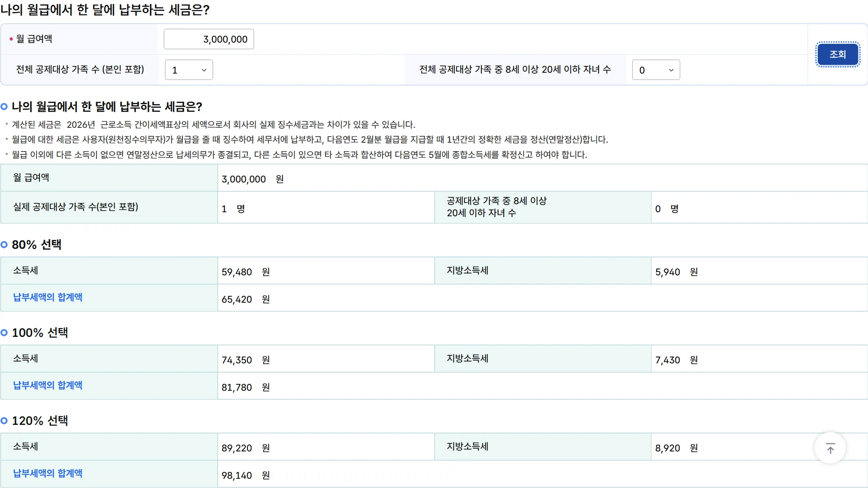Click the 2026년 근로소득 간이세액표 note line
868x488 pixels.
point(214,125)
